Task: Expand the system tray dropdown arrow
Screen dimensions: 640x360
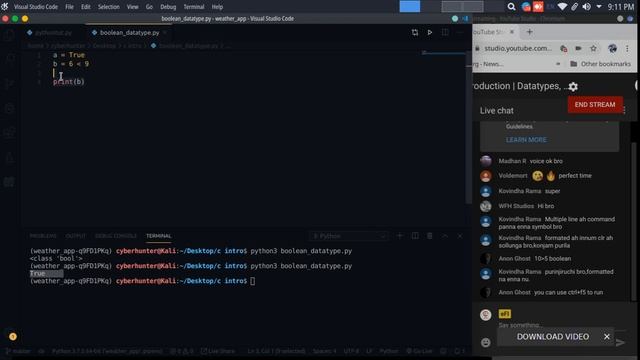Action: 599,7
